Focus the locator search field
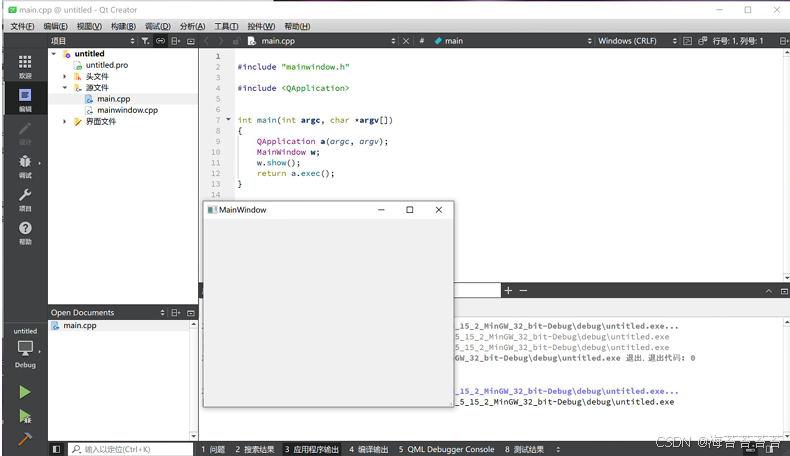This screenshot has height=456, width=790. [x=131, y=449]
